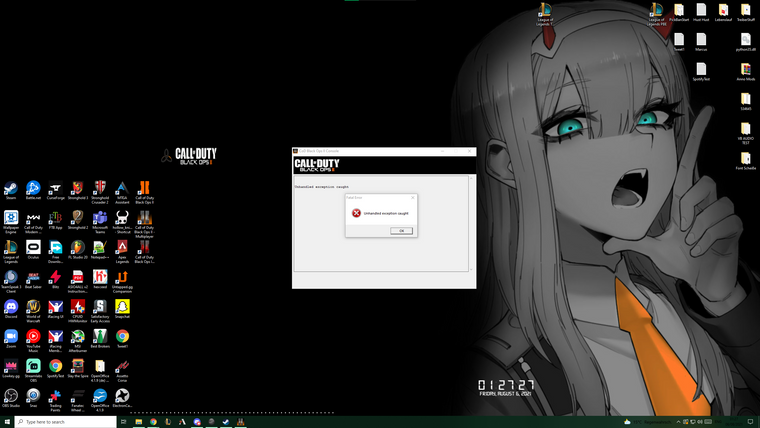This screenshot has height=428, width=760.
Task: Select the Hollow Knight shortcut icon
Action: 122,222
